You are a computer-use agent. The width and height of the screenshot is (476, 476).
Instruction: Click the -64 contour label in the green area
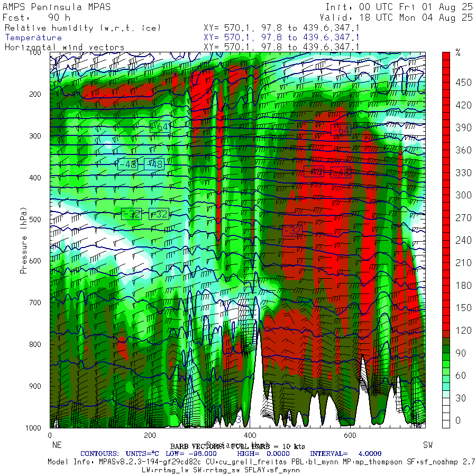160,126
